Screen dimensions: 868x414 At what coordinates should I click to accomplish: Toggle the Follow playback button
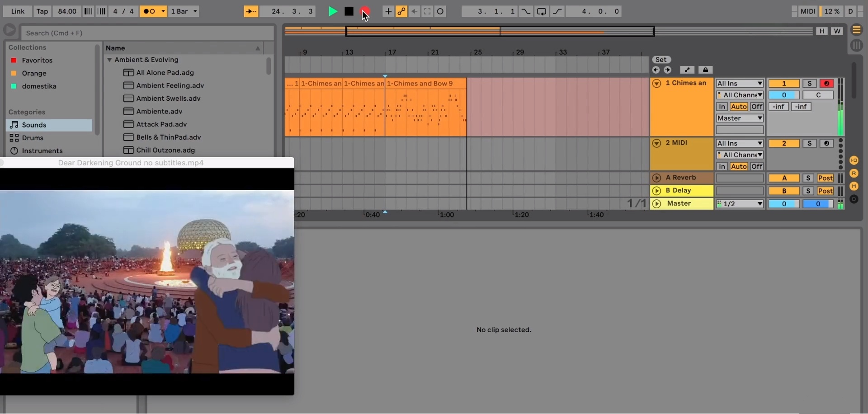click(x=251, y=11)
